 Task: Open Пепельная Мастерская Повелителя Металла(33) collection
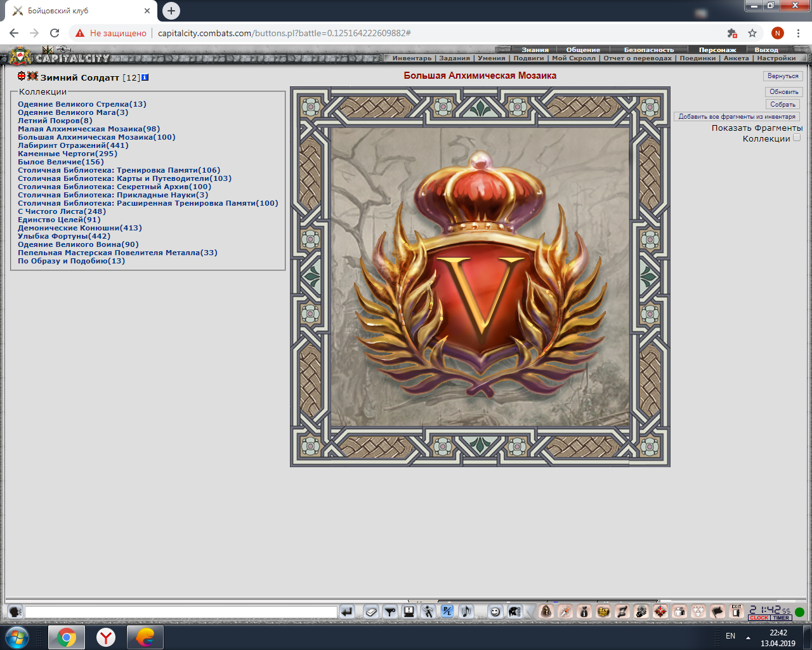click(x=117, y=253)
